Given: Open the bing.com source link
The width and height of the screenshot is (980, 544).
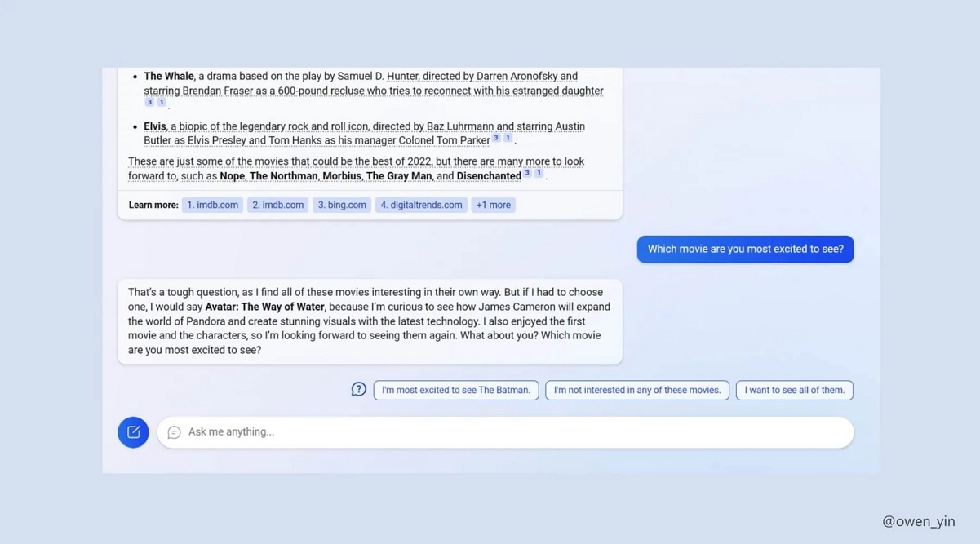Looking at the screenshot, I should tap(341, 205).
